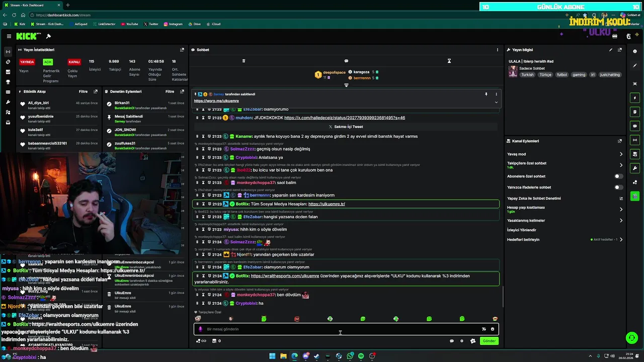This screenshot has height=362, width=644.
Task: Open Sohbet panel three-dot menu
Action: [498, 50]
